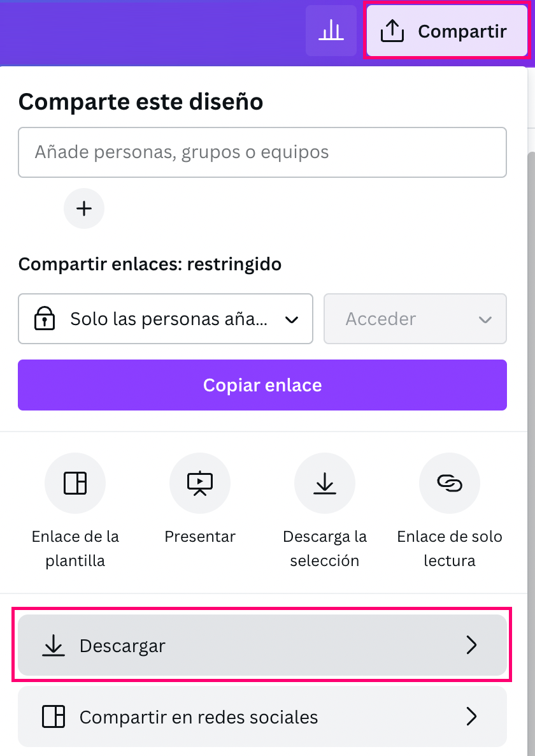Click the Enlace de la plantilla label
Screen dimensions: 535x756
point(75,548)
